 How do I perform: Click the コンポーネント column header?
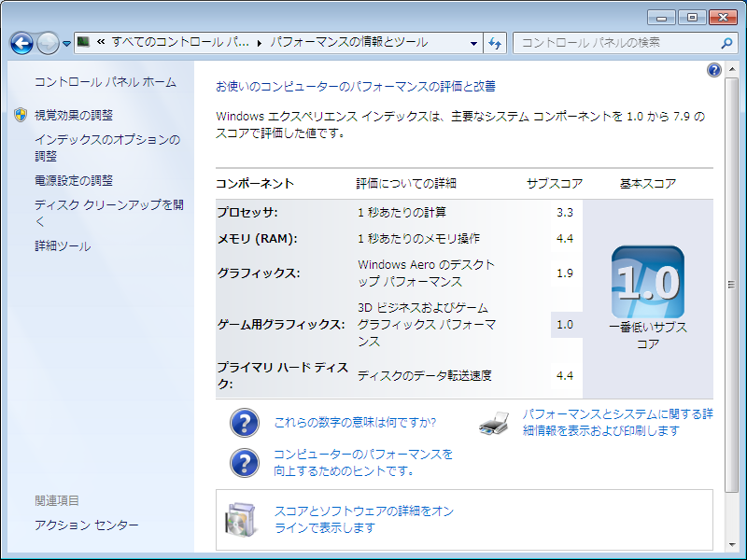[255, 184]
